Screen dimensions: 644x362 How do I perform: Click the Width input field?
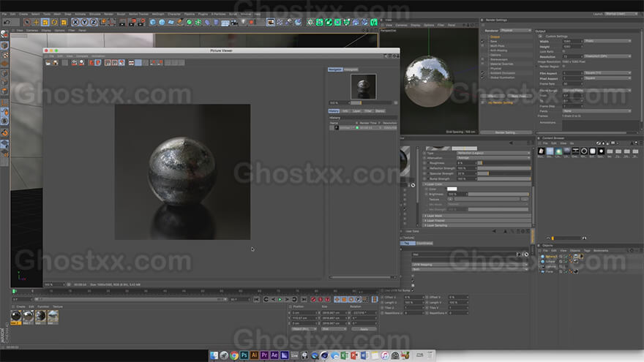click(572, 41)
